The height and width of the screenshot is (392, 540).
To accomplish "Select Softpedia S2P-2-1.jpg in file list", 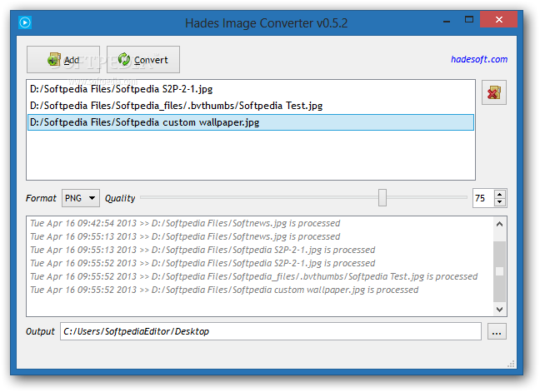I will point(251,89).
